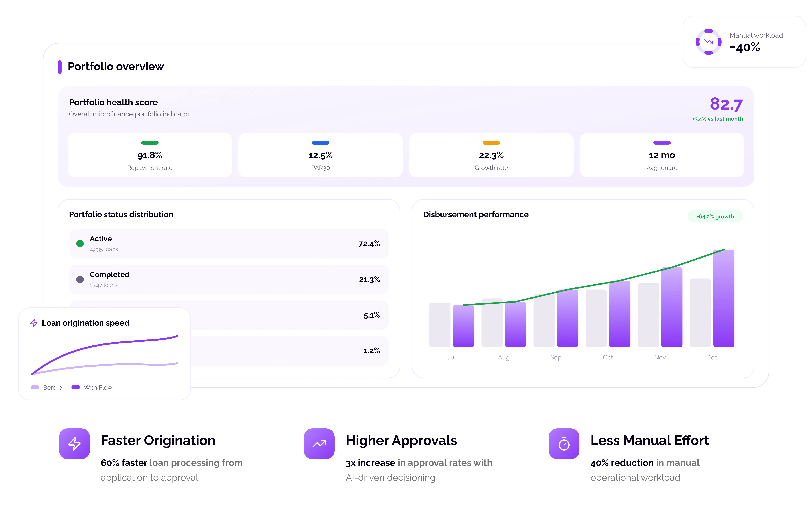Click the Before legend swatch
The image size is (812, 517).
pyautogui.click(x=35, y=387)
